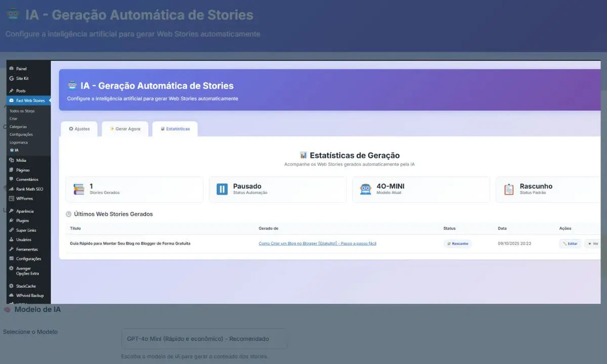Viewport: 607px width, 364px height.
Task: Click the Ferramentas wrench icon
Action: click(12, 249)
